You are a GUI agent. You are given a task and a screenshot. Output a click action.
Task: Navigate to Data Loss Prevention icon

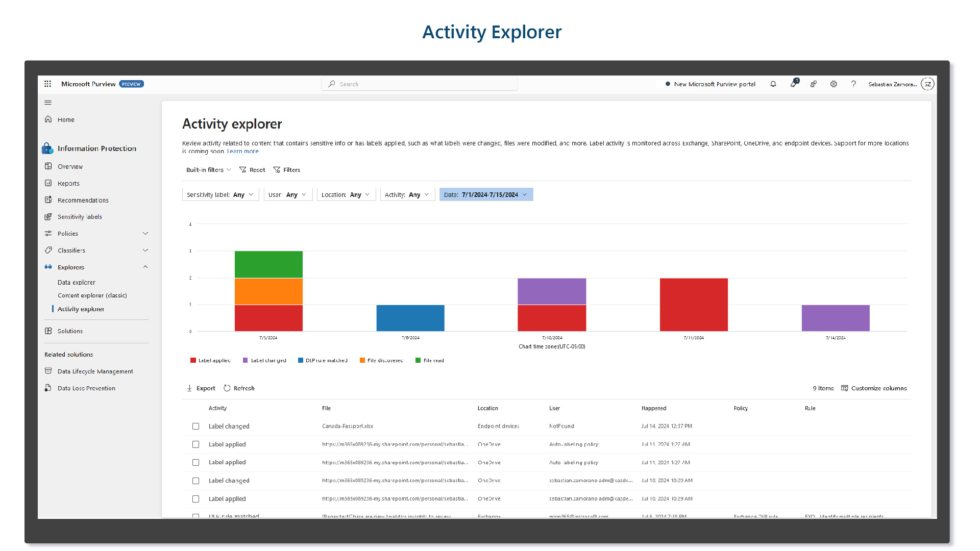(x=48, y=388)
